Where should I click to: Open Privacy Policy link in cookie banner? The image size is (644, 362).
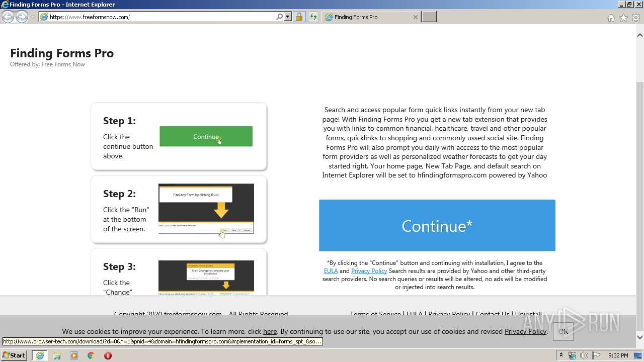tap(525, 331)
